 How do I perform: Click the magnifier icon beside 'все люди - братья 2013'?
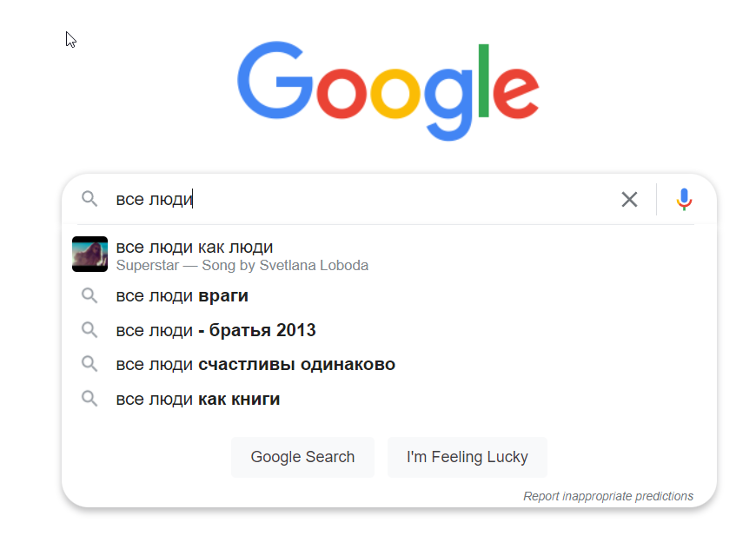tap(90, 330)
